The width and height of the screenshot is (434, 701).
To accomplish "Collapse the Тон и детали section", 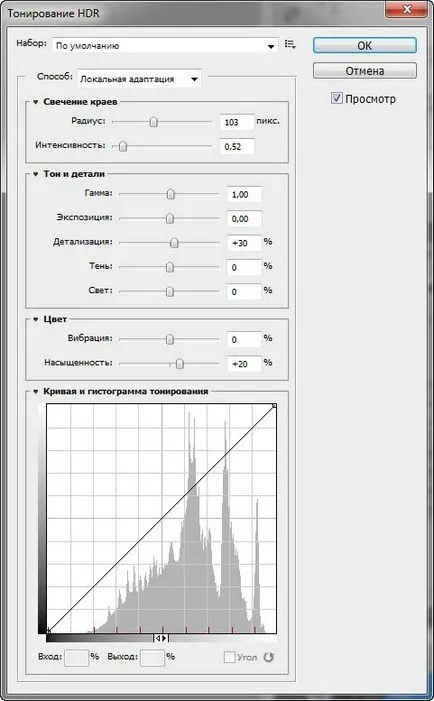I will pyautogui.click(x=35, y=174).
